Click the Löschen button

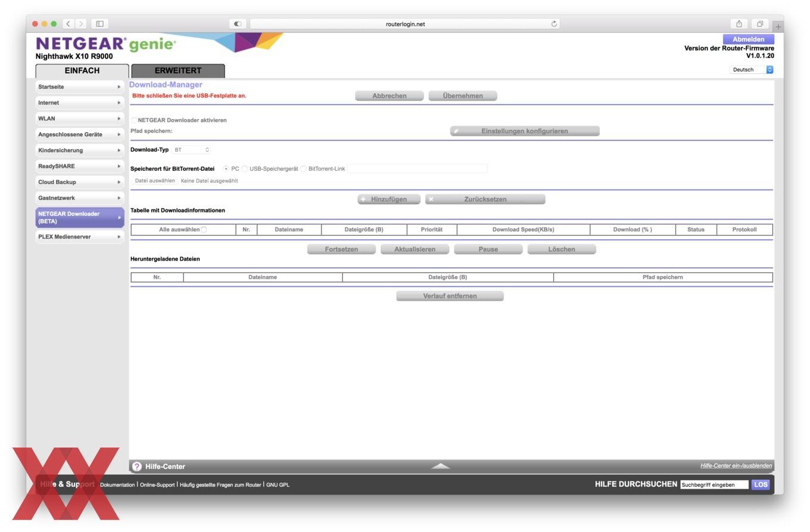(562, 249)
